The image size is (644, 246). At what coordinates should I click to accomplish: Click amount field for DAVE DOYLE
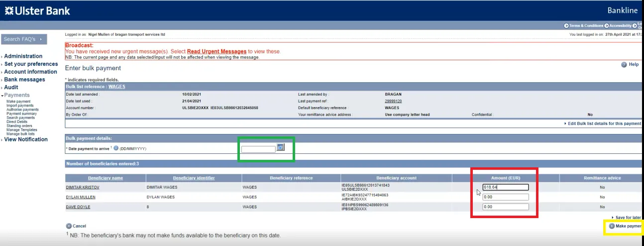[x=505, y=207]
